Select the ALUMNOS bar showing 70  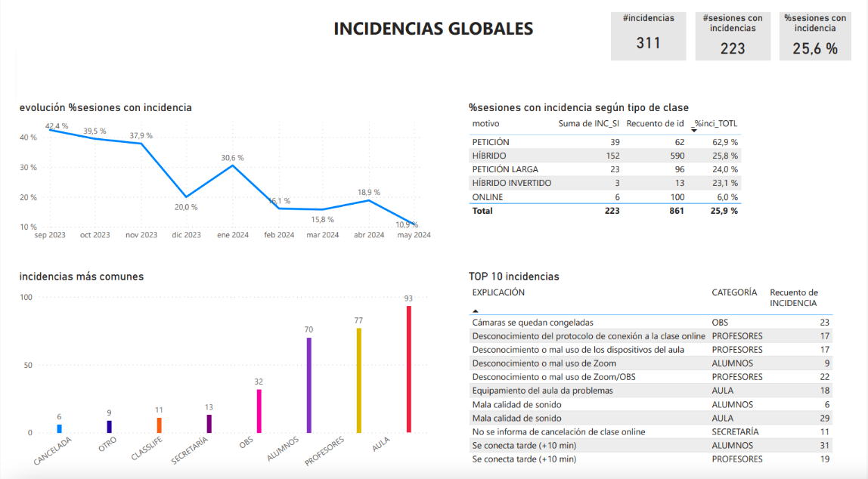point(308,385)
